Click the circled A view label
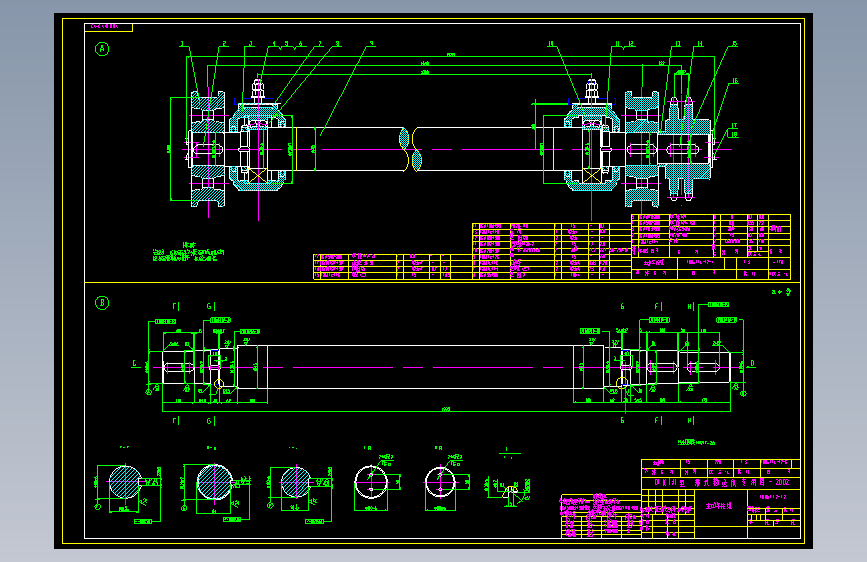 point(102,49)
